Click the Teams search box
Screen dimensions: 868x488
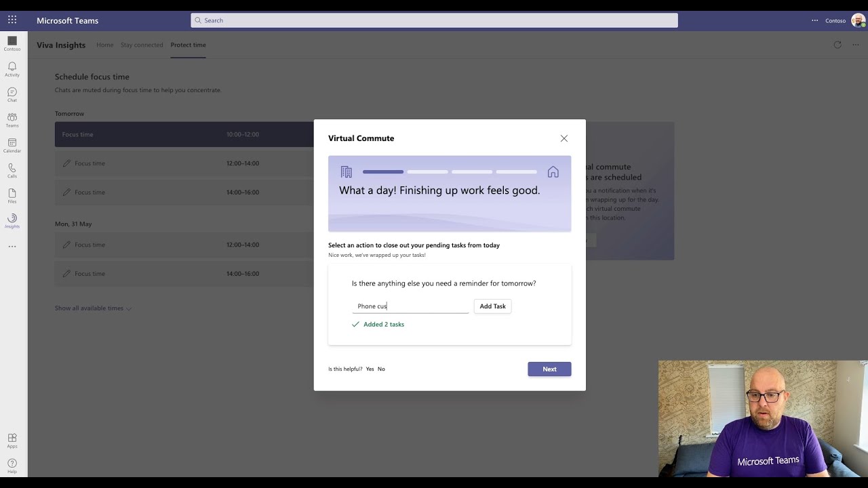click(434, 20)
